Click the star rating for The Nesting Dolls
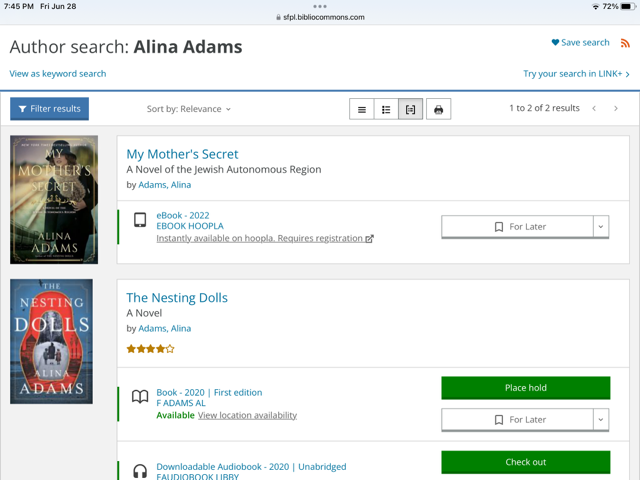 pyautogui.click(x=150, y=349)
